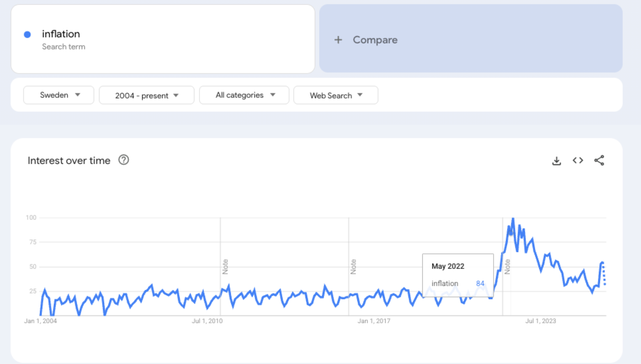Click the Compare search term box
641x364 pixels.
coord(471,39)
